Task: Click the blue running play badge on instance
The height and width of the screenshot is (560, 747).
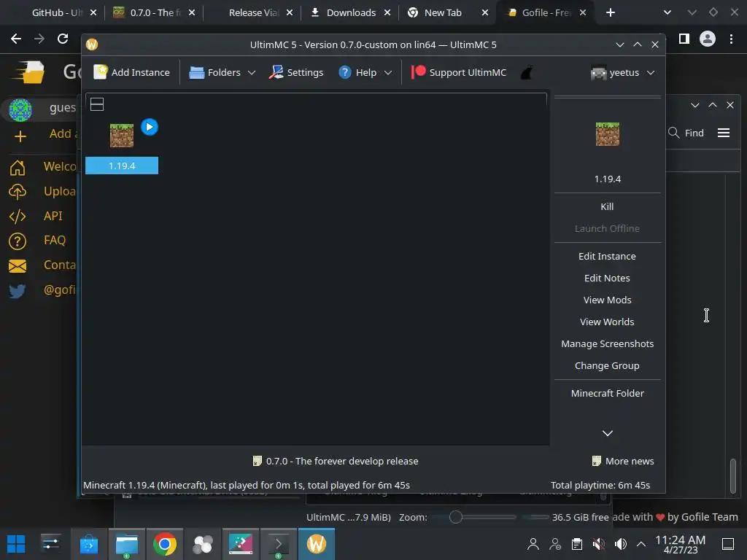Action: [x=150, y=127]
